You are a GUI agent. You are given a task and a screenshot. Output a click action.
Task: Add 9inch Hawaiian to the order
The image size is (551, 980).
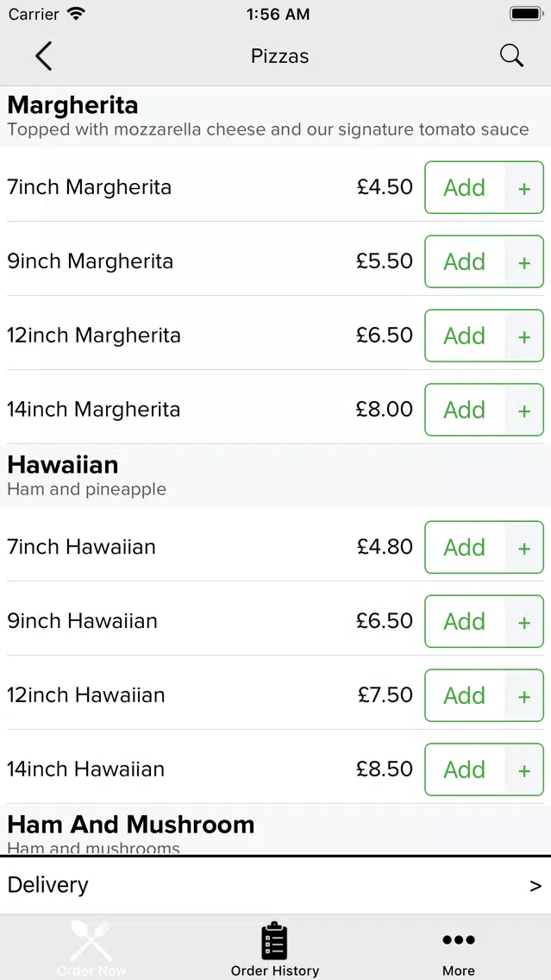pyautogui.click(x=464, y=621)
